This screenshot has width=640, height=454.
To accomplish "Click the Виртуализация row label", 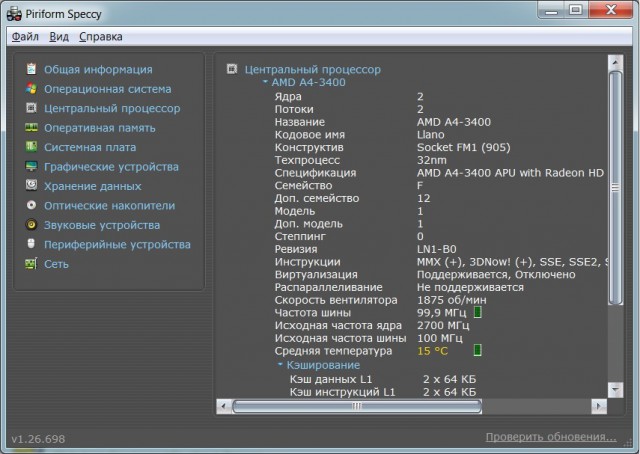I will (x=316, y=274).
